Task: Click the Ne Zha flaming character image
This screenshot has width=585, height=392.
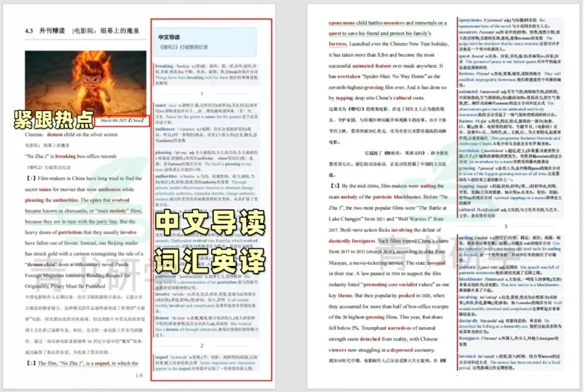Action: point(86,83)
